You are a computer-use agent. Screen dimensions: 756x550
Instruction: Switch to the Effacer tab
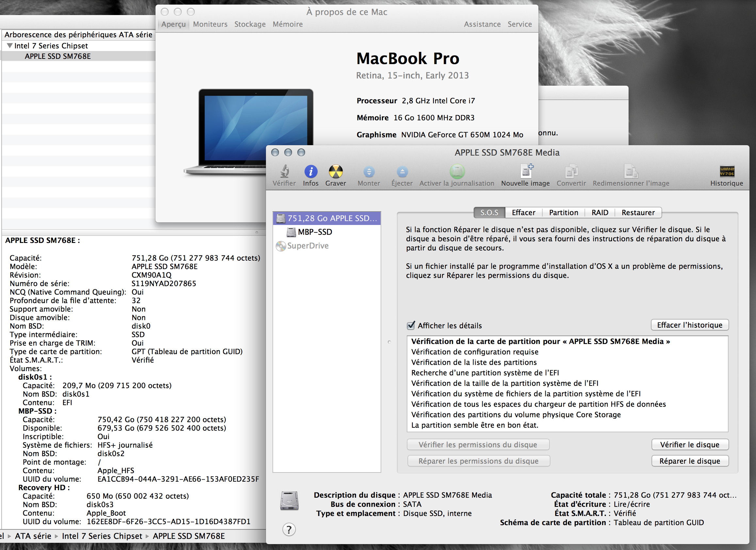524,213
